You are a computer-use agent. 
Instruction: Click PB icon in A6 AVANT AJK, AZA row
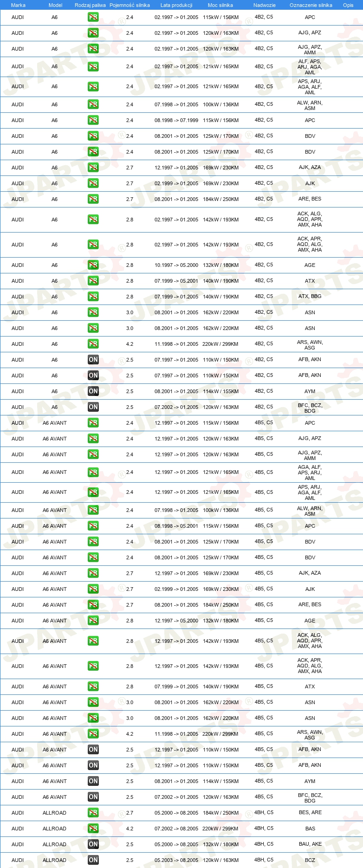point(93,573)
